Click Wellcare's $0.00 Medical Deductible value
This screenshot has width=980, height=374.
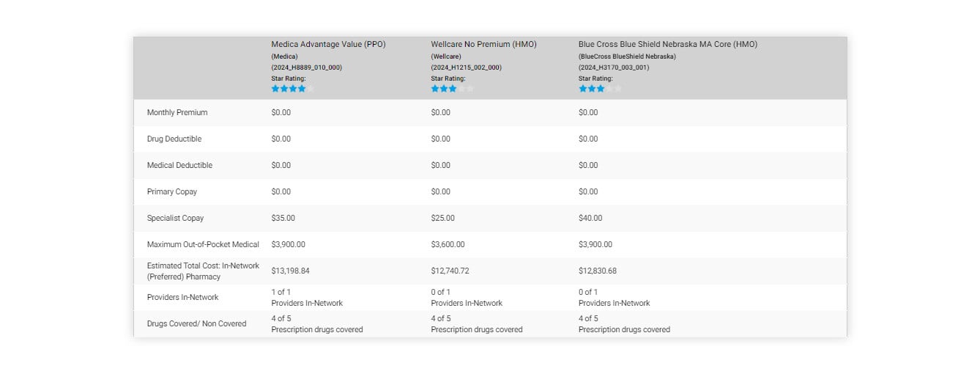441,165
